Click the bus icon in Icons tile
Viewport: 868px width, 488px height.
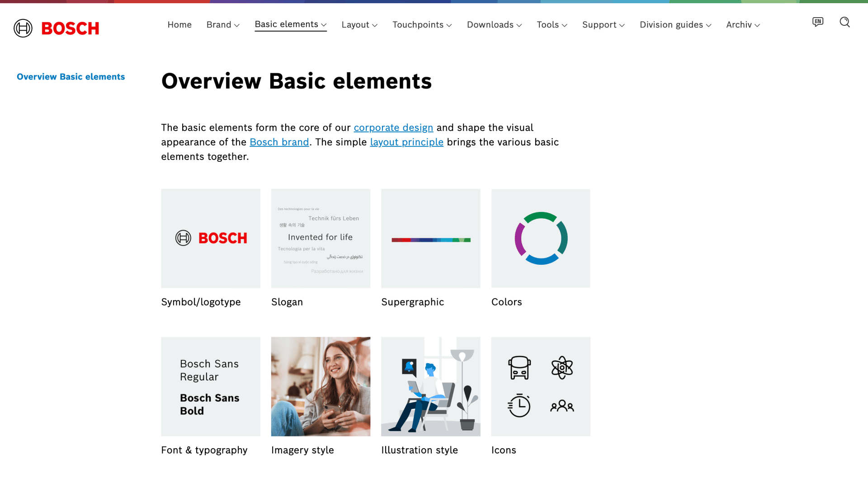tap(519, 367)
